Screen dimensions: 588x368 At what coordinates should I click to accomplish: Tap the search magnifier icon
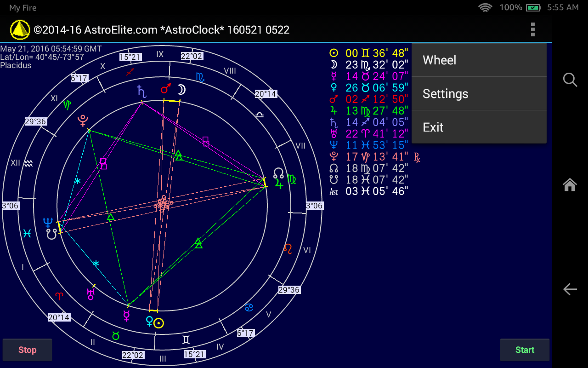coord(570,80)
